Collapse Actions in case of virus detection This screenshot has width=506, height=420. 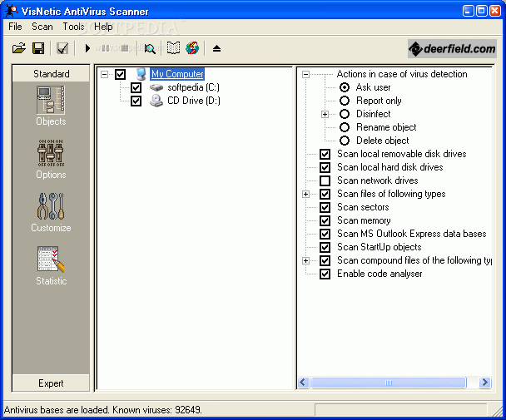pos(305,75)
